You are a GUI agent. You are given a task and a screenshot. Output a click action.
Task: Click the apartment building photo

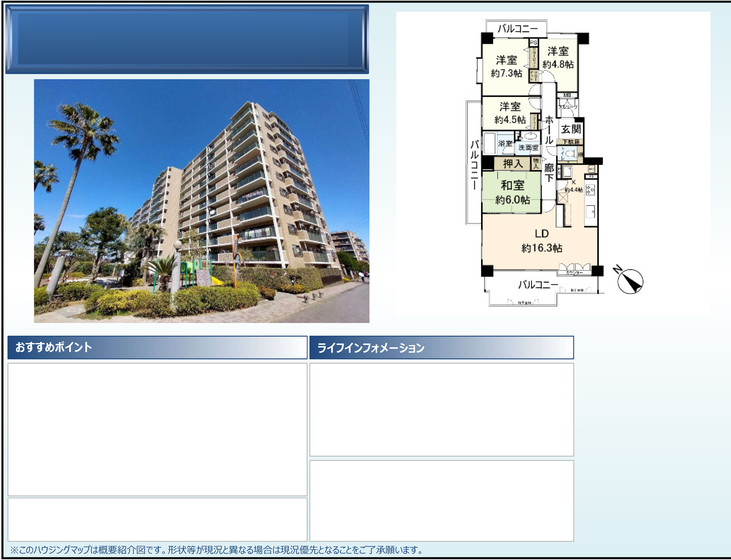(x=201, y=201)
